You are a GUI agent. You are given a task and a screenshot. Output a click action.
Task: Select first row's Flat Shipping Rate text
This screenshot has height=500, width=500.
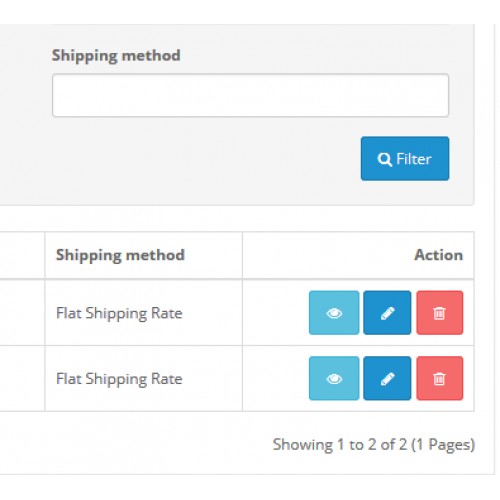point(119,313)
